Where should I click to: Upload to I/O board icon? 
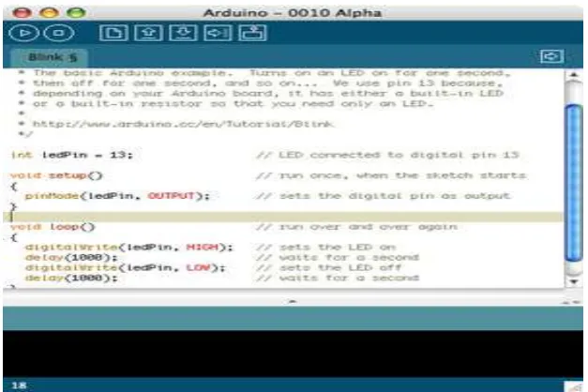point(218,33)
